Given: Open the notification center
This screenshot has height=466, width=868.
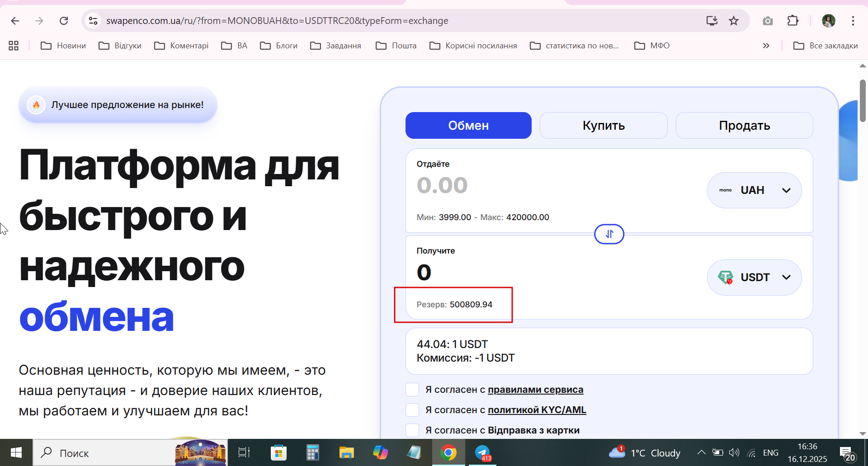Looking at the screenshot, I should (847, 453).
